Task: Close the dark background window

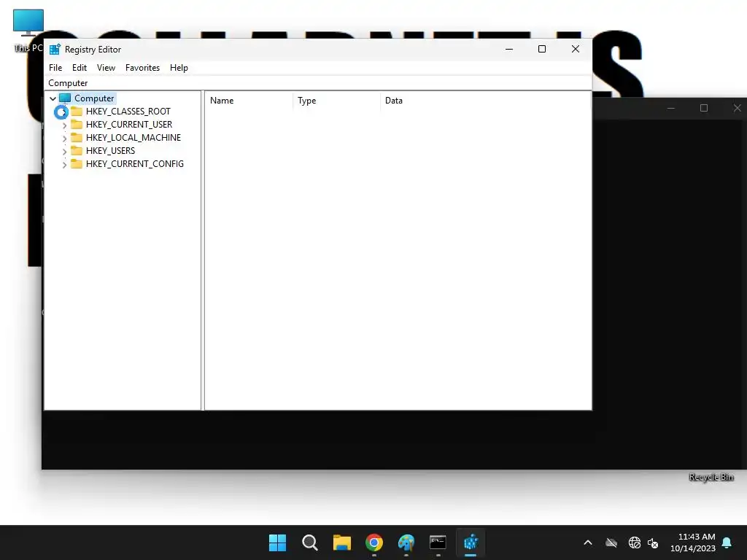Action: click(x=737, y=108)
